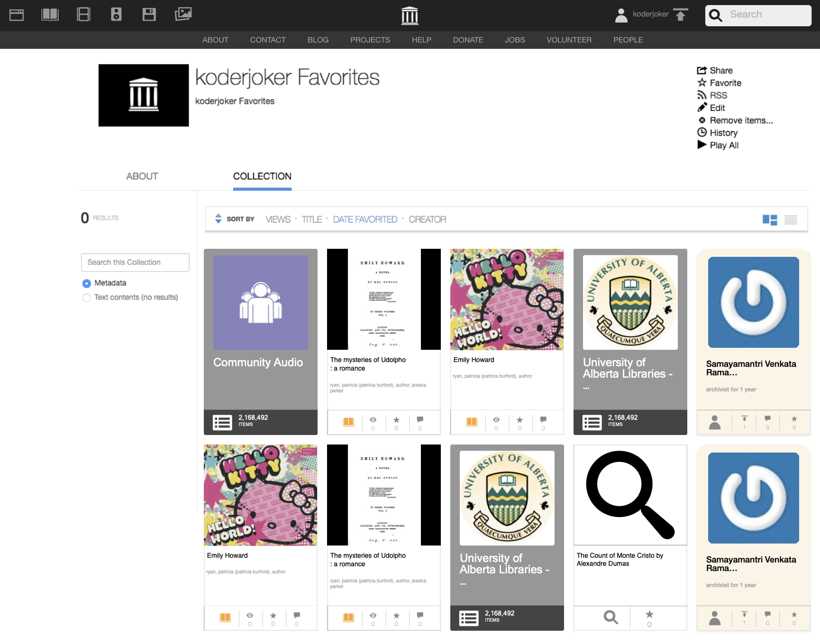
Task: Open the VOLUNTEER menu item
Action: pyautogui.click(x=569, y=40)
